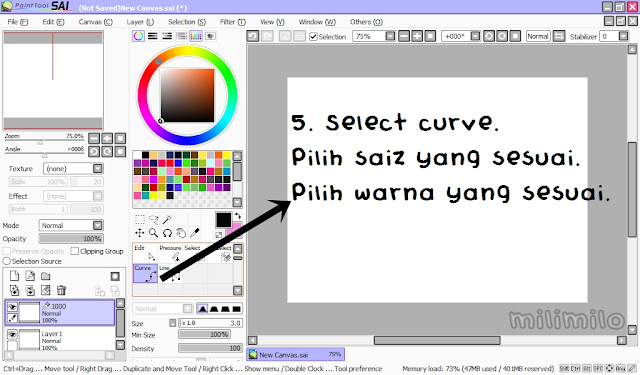This screenshot has width=640, height=375.
Task: Toggle the color wheel panel icon
Action: tap(138, 36)
